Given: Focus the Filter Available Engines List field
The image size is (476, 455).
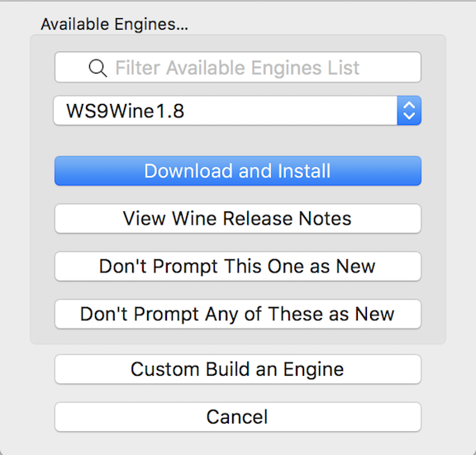Looking at the screenshot, I should point(238,68).
